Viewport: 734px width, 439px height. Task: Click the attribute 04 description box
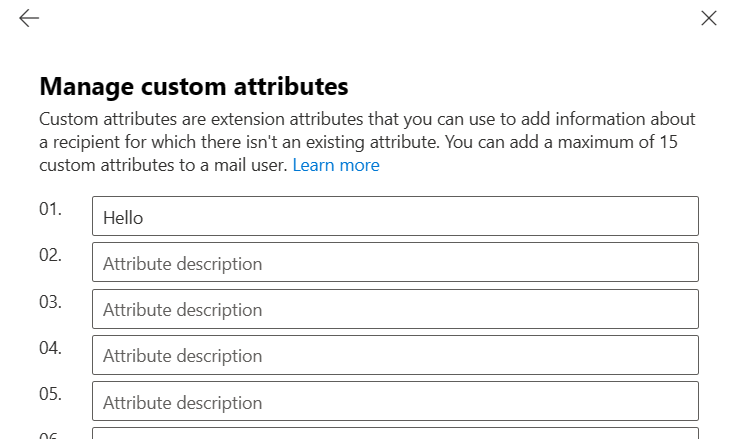(x=395, y=355)
